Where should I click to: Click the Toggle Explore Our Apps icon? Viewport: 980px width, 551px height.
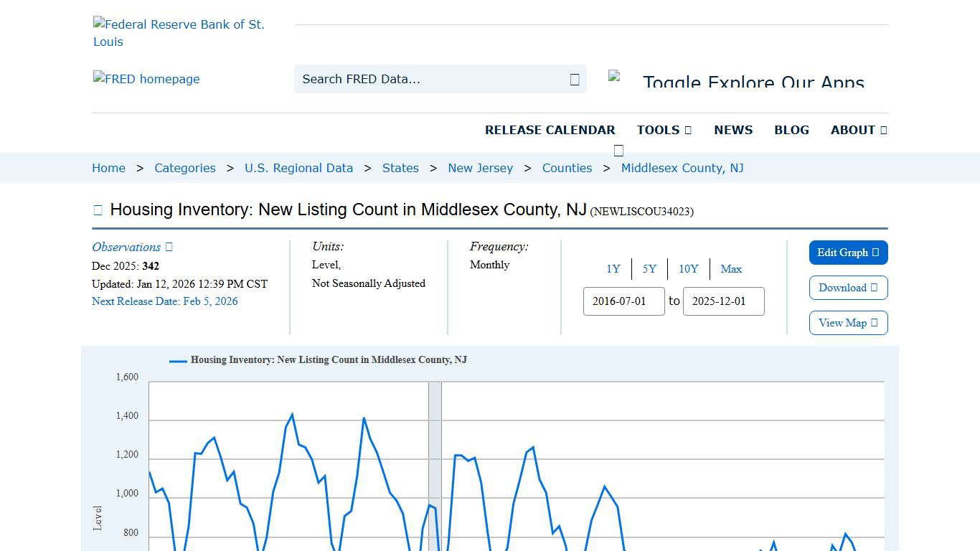(616, 77)
